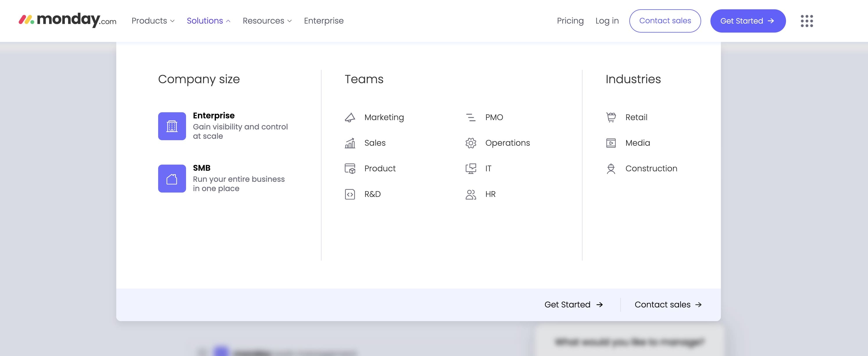Open Enterprise 'Gain visibility and control' entry
The width and height of the screenshot is (868, 356).
pyautogui.click(x=223, y=126)
